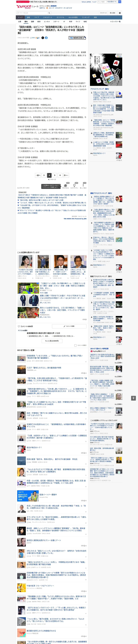Click the Yahoo! JAPAN logo

click(x=24, y=7)
